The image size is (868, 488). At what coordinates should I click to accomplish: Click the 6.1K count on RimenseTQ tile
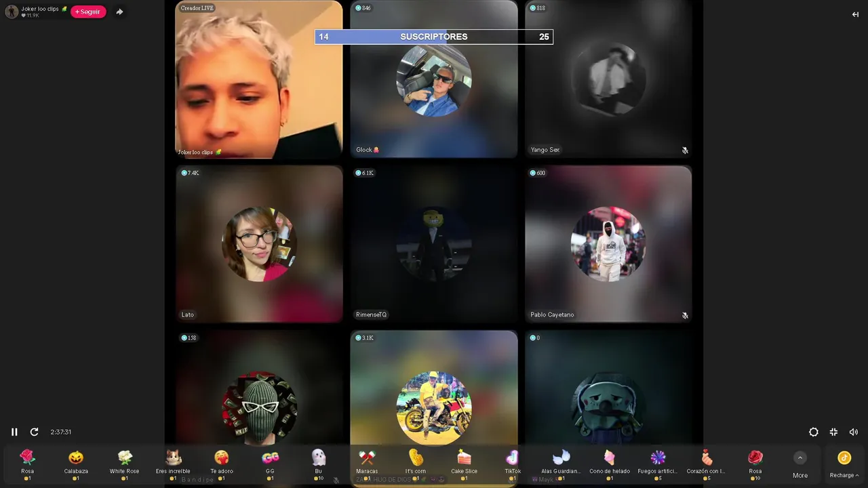click(x=364, y=173)
